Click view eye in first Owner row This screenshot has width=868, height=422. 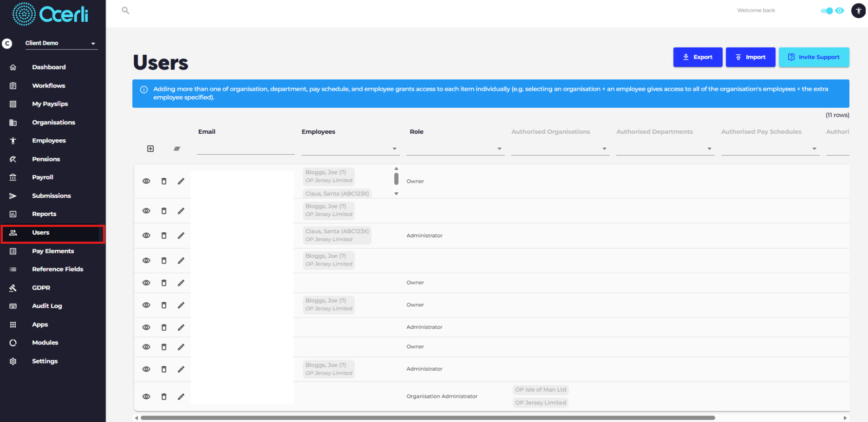pyautogui.click(x=146, y=181)
